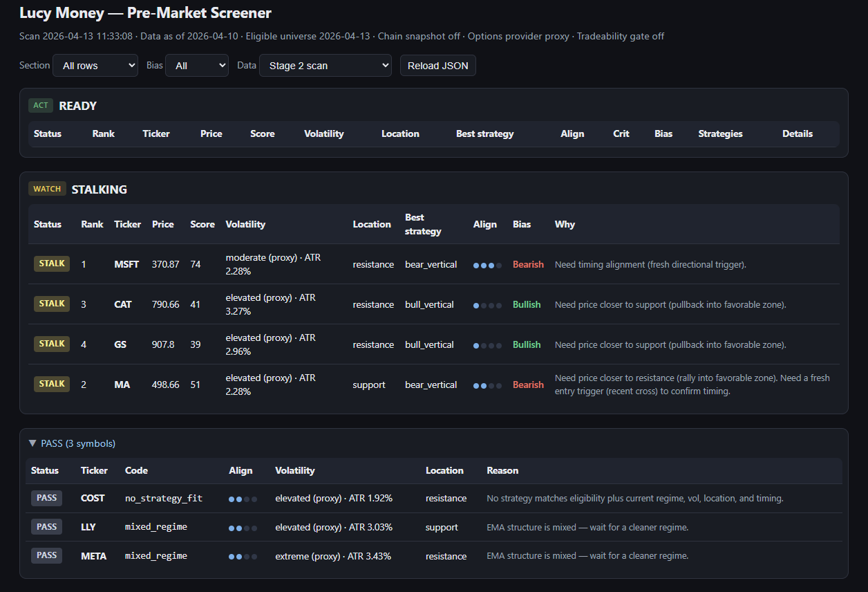
Task: Click the align dots in the META row
Action: [x=243, y=557]
